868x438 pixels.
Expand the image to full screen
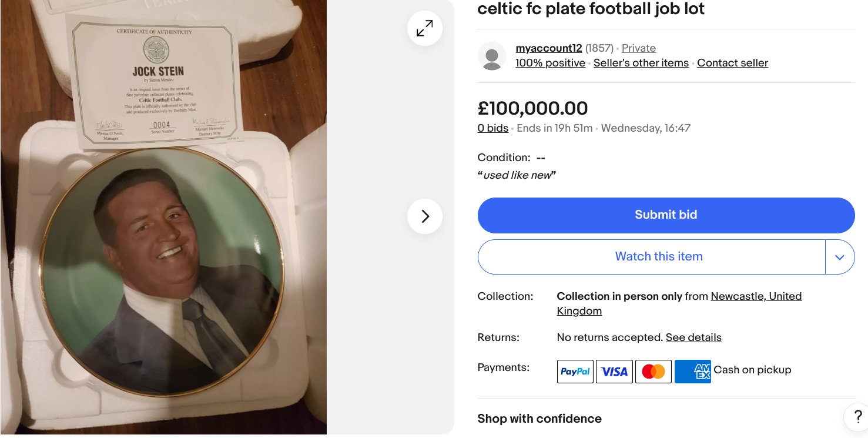(424, 28)
